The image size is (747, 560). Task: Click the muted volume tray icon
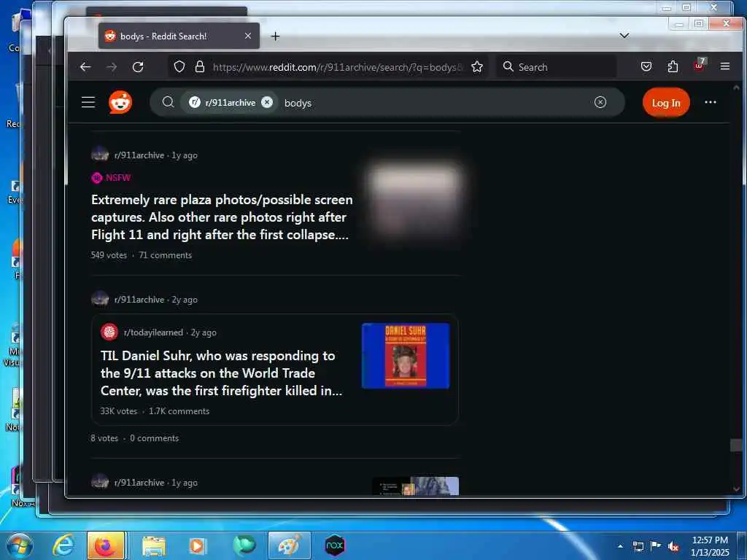[x=673, y=547]
